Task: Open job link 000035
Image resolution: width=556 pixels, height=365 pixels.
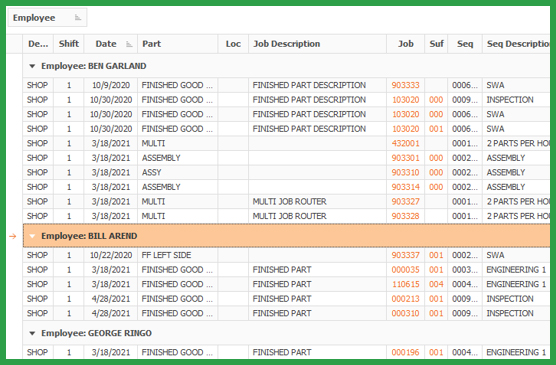Action: (x=405, y=270)
